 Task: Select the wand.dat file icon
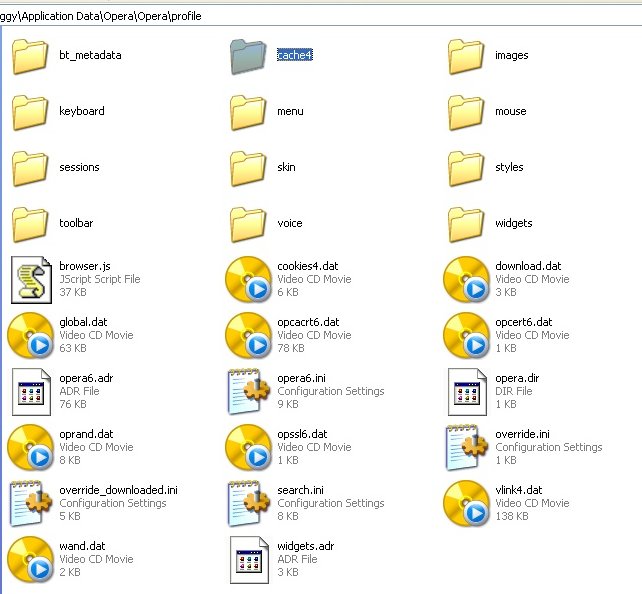point(30,559)
